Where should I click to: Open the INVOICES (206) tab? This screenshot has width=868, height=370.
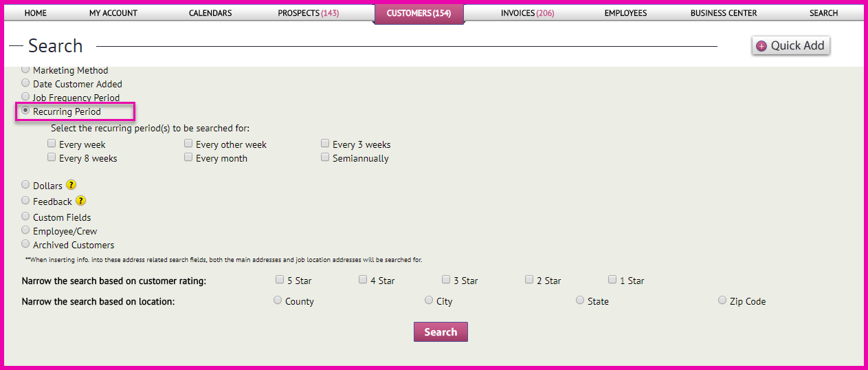point(527,13)
